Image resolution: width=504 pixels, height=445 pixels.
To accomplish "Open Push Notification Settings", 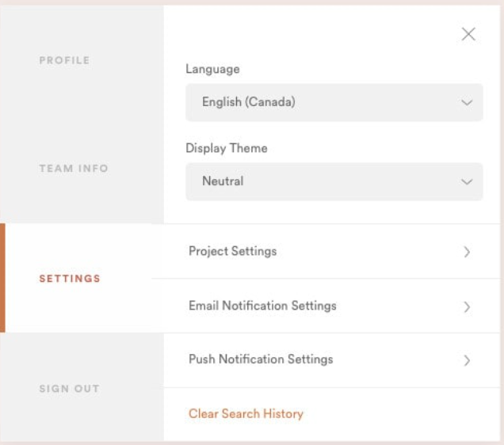I will [x=261, y=359].
